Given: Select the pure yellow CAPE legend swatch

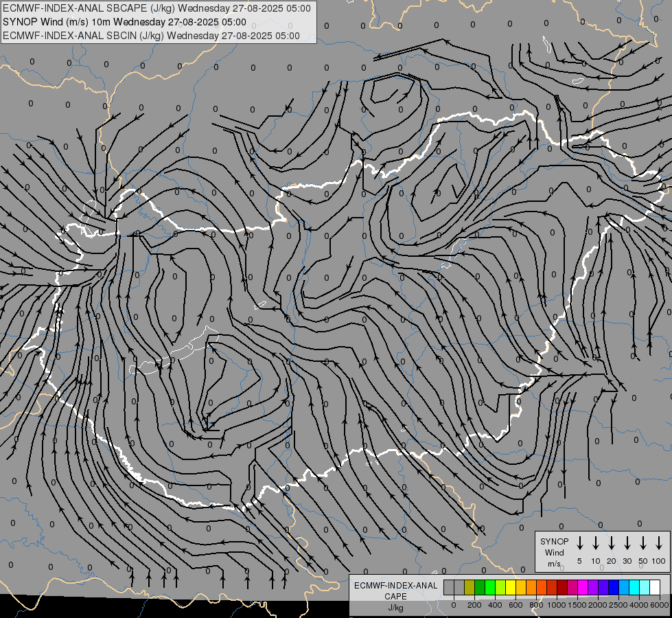Looking at the screenshot, I should pyautogui.click(x=511, y=587).
